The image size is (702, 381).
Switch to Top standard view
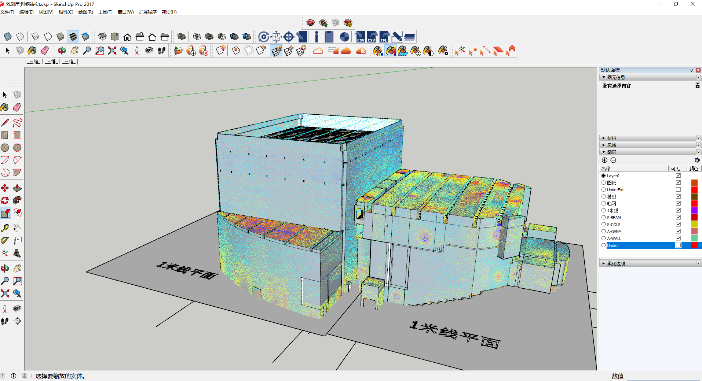point(115,36)
